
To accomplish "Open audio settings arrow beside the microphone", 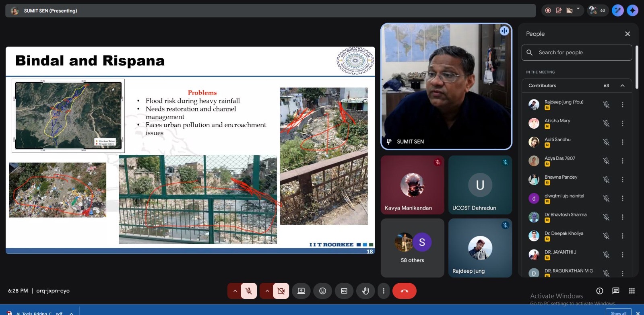I will 235,291.
